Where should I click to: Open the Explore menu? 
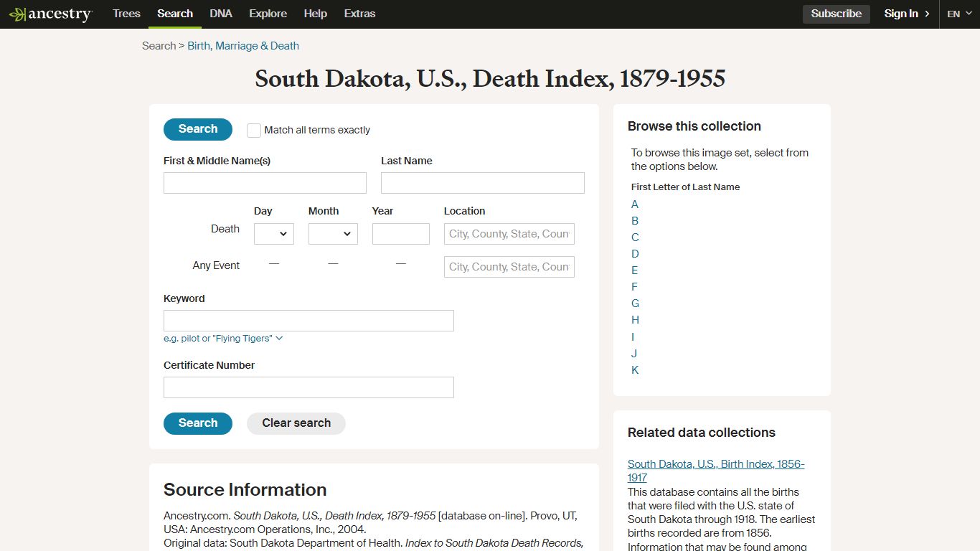pos(268,14)
